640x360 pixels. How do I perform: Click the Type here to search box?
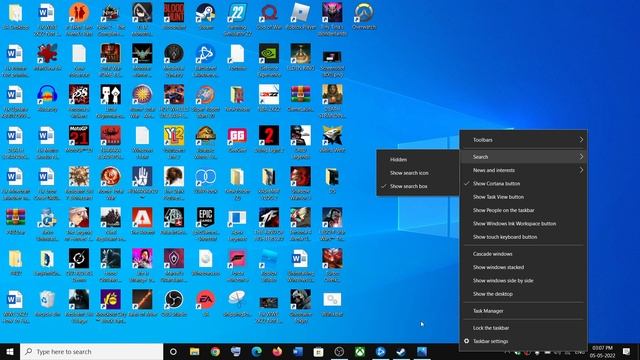click(91, 351)
